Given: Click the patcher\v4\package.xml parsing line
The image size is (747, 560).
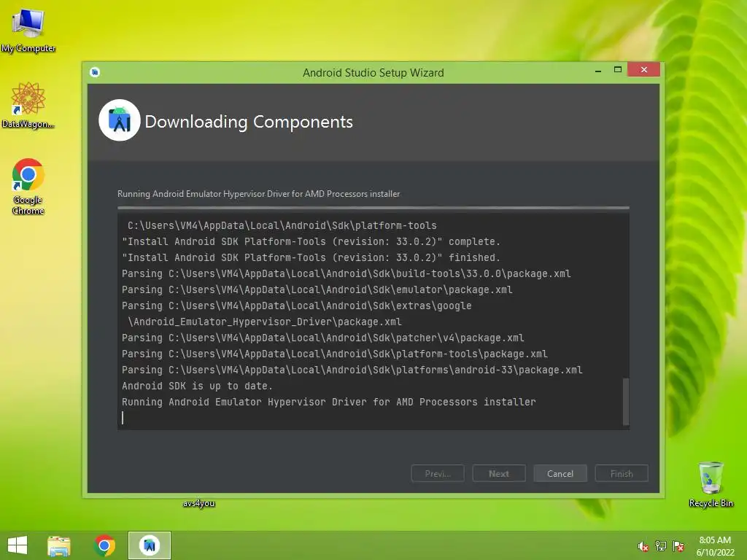Looking at the screenshot, I should point(323,338).
